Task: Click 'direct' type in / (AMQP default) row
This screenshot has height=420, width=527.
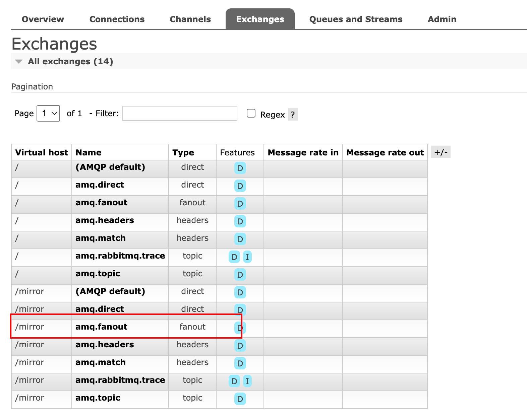Action: click(192, 167)
